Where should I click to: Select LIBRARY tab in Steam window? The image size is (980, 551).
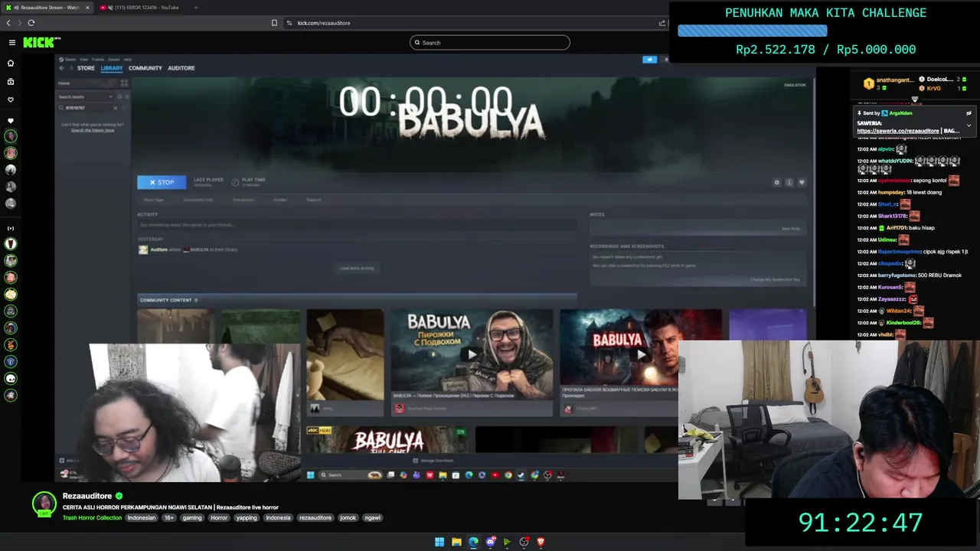(112, 68)
